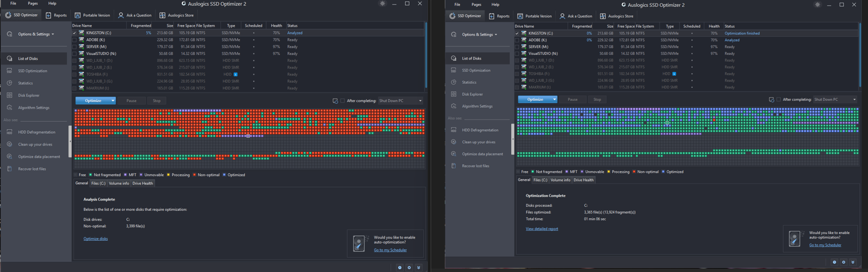Open Statistics icon in the right window sidebar
Viewport: 868px width, 272px height.
pos(453,82)
